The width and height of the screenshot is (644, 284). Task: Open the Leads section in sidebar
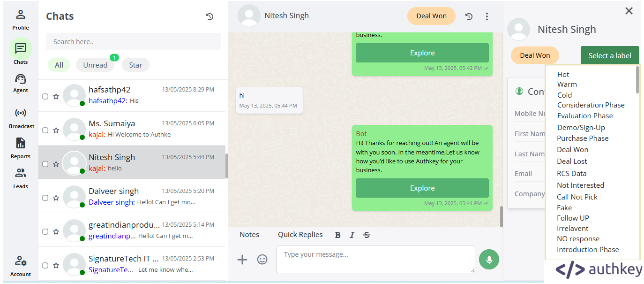[x=21, y=178]
